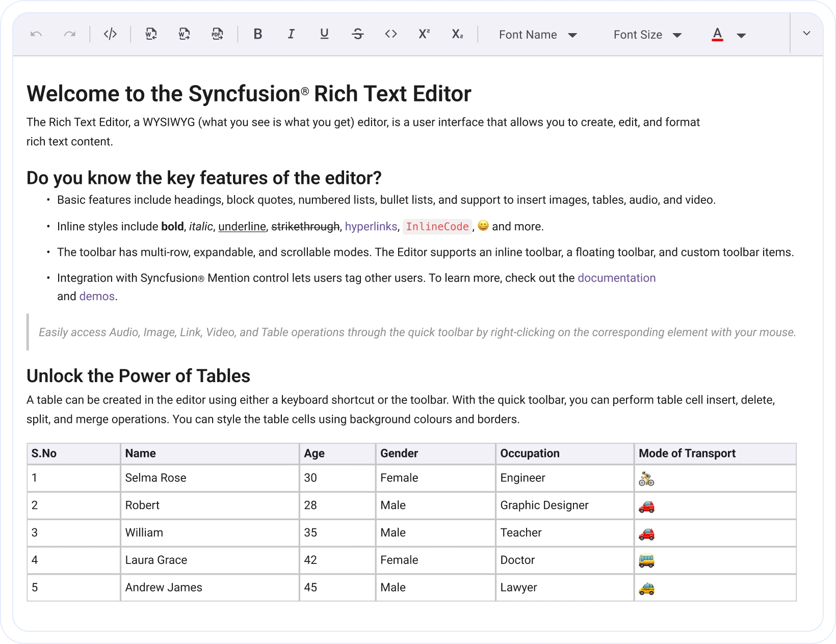Click the Selma Rose cell

pos(210,478)
